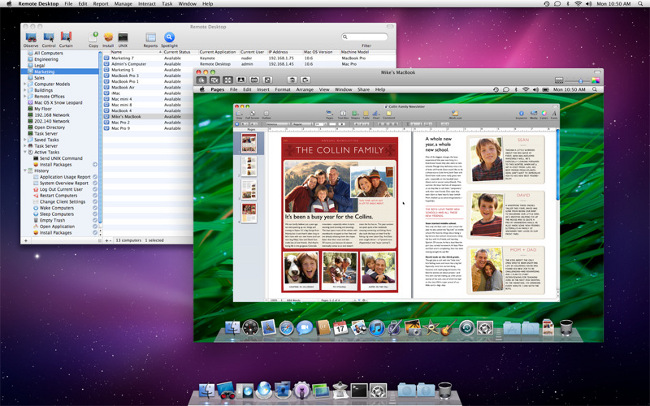Open the Install packages toolbar icon
This screenshot has width=650, height=406.
108,37
